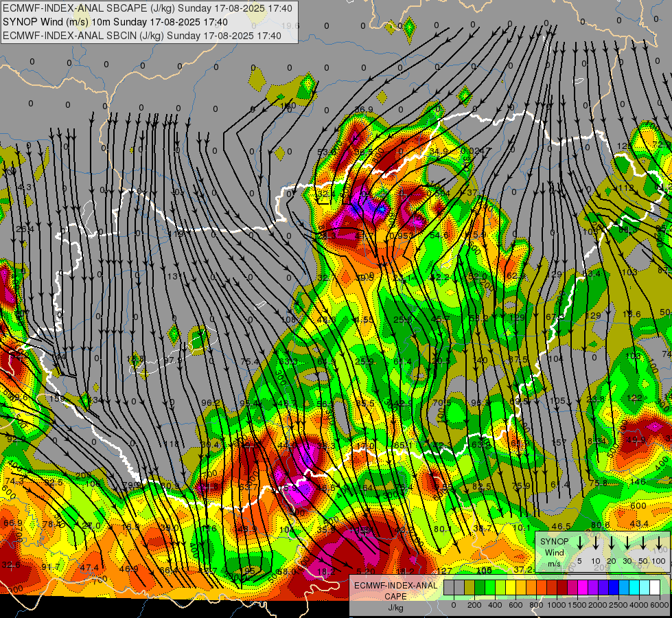Screen dimensions: 672x618
Task: Click the '1500' tick label on the CAPE scale
Action: pos(577,605)
